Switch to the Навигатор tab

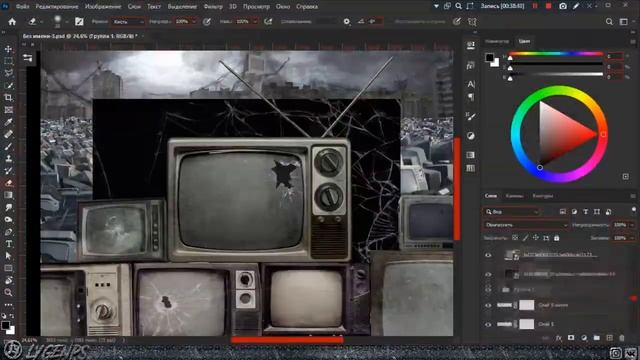tap(497, 41)
